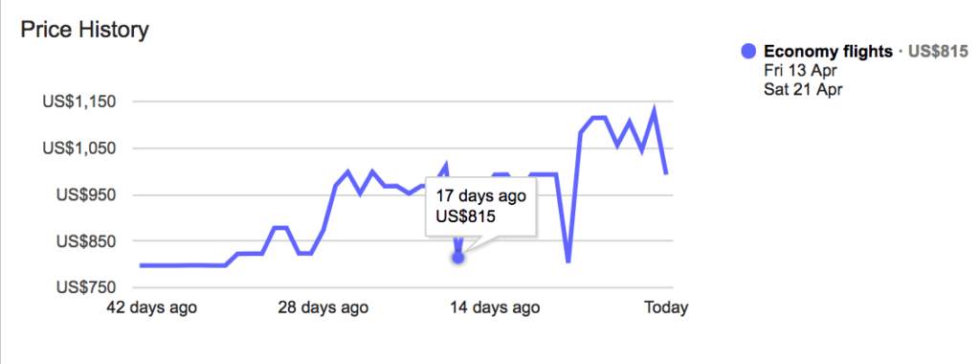Click the 14 days ago axis label
Screen dimensions: 980x364
495,307
